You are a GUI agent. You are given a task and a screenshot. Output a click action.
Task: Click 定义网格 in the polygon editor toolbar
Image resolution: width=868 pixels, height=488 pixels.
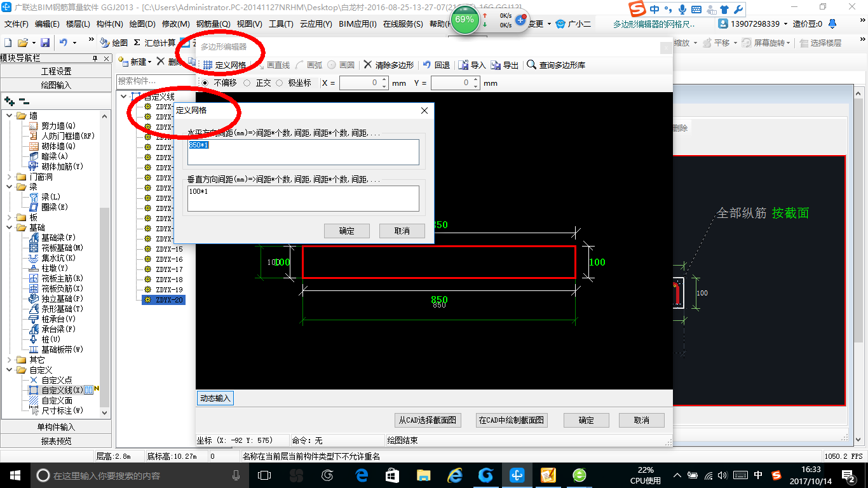[224, 65]
